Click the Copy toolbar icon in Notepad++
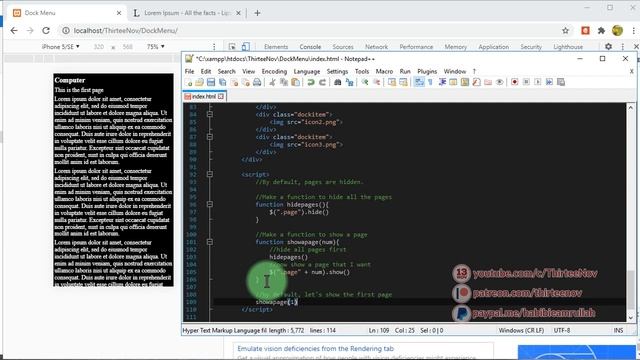 (284, 82)
